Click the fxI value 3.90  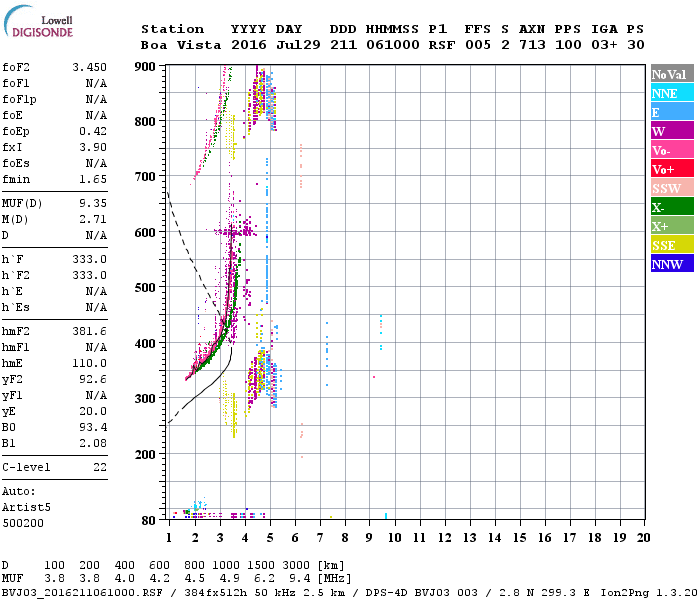[x=93, y=147]
